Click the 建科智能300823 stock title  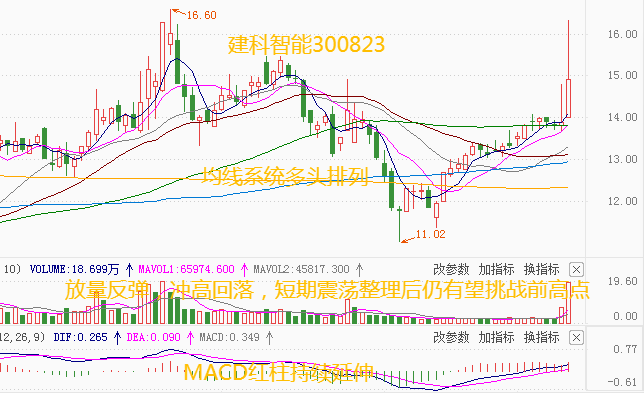(x=306, y=45)
